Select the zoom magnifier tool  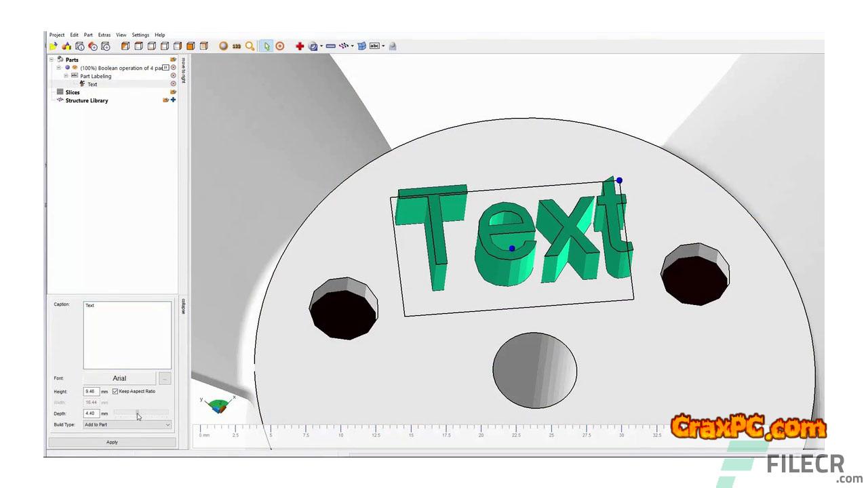point(250,46)
